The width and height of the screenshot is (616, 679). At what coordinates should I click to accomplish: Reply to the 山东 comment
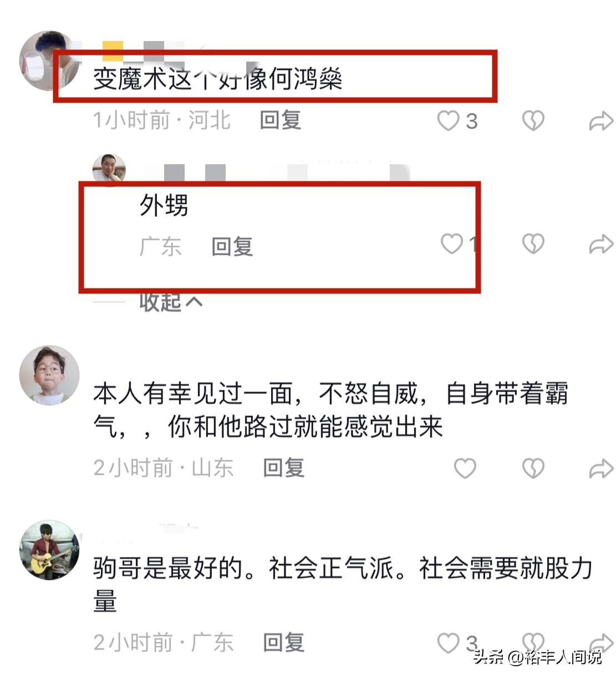pos(284,468)
